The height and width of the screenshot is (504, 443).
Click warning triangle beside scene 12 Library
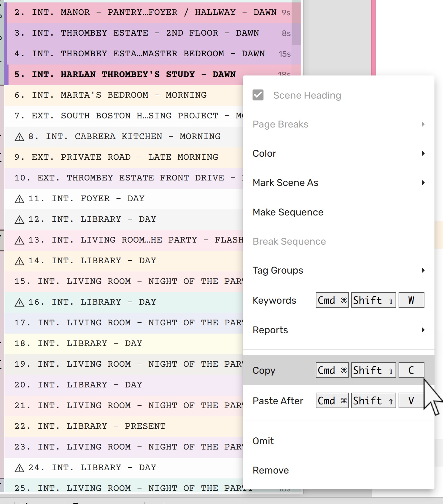[x=19, y=220]
